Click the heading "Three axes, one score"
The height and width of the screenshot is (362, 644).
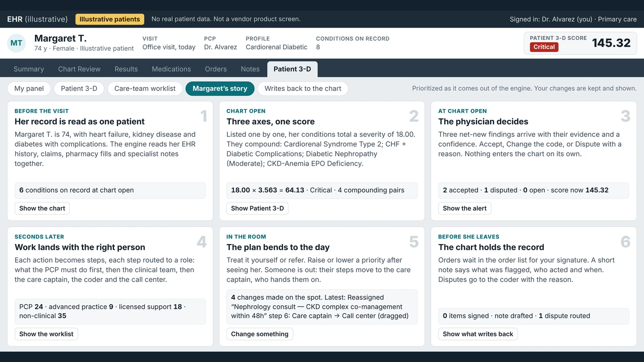point(271,122)
